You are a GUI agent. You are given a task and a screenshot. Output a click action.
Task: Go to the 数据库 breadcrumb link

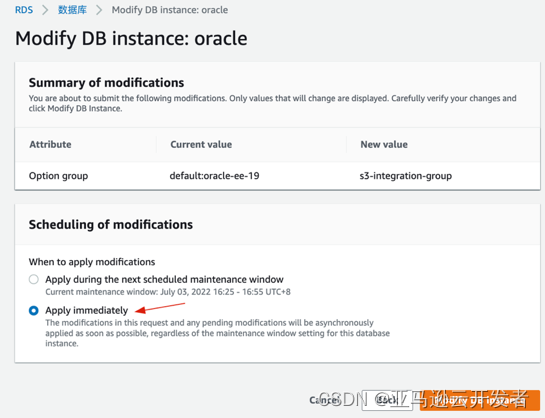pos(72,10)
